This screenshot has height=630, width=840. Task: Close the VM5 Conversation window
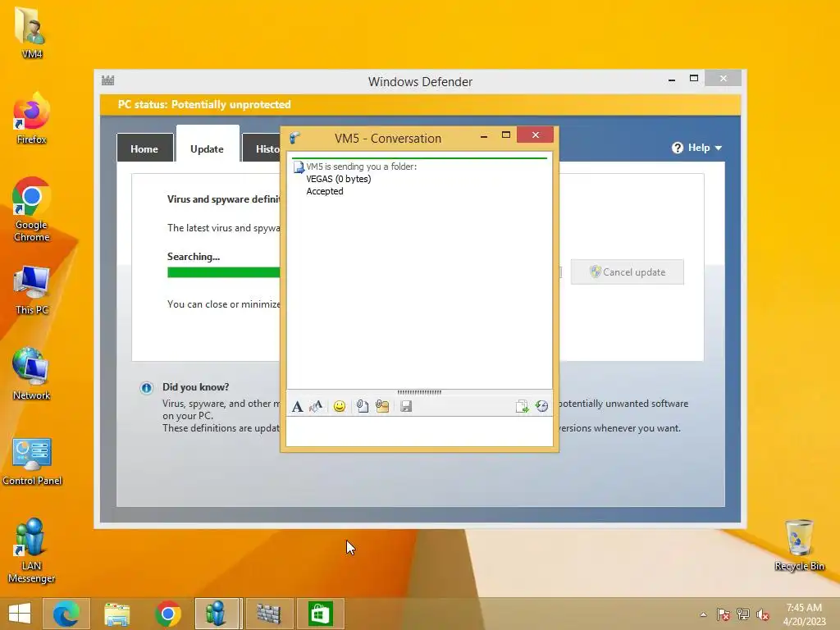[x=535, y=135]
